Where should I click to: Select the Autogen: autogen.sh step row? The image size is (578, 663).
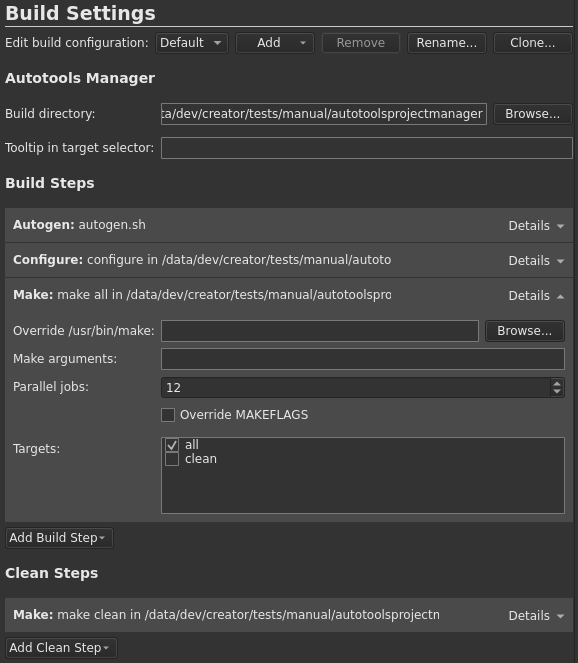[289, 225]
